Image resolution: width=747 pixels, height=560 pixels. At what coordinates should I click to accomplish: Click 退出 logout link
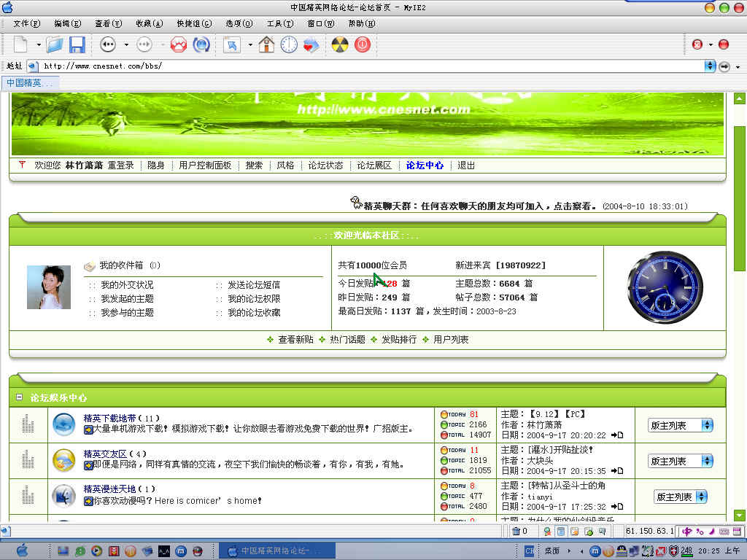[466, 166]
